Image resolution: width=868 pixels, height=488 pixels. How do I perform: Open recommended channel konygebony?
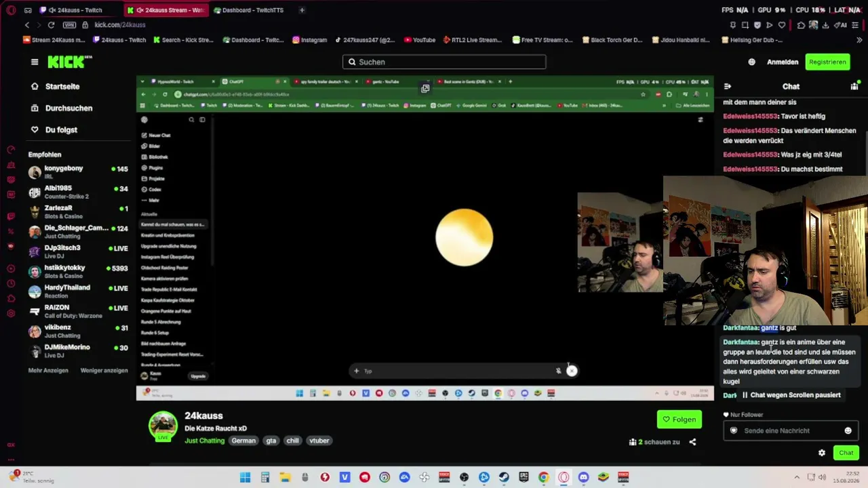(x=78, y=172)
